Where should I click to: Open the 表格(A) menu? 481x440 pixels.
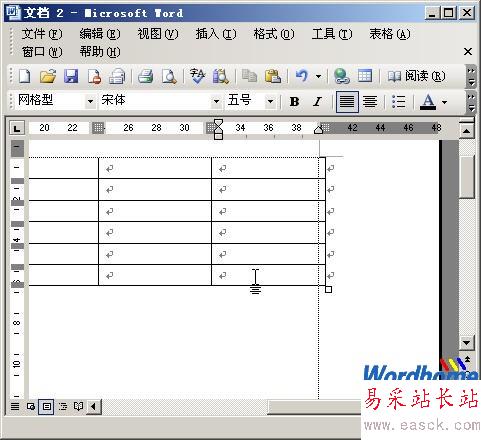(390, 34)
